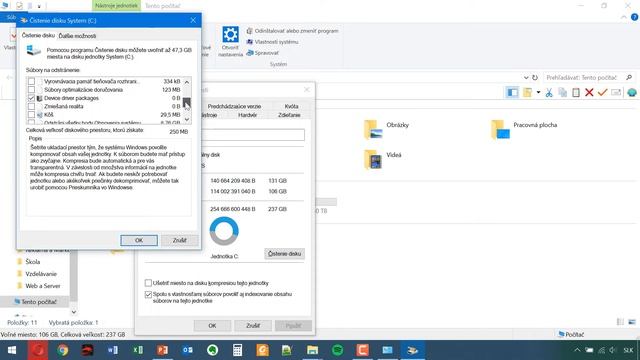Click the file list scroll down arrow
This screenshot has height=360, width=640.
[187, 120]
